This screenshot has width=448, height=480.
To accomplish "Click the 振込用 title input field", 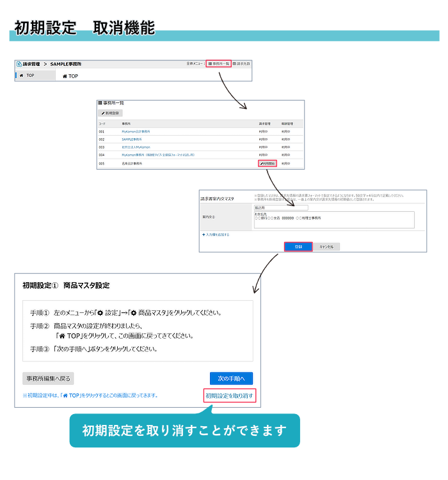I will pyautogui.click(x=280, y=207).
